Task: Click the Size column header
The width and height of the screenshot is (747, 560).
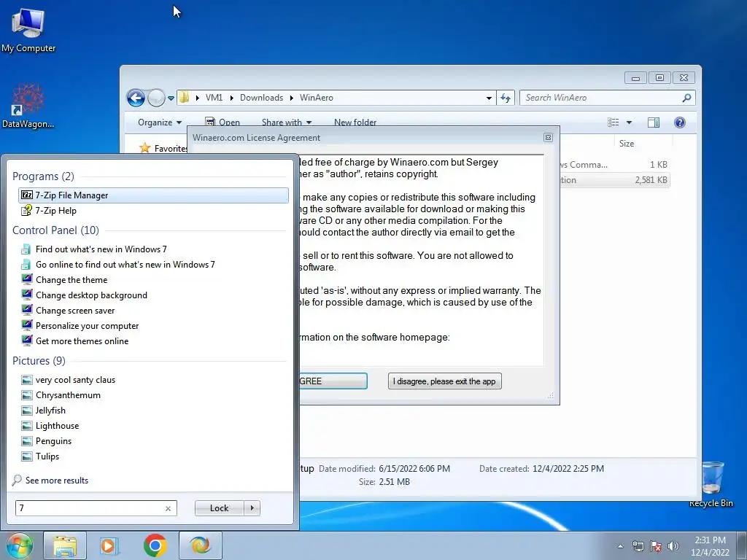Action: (x=627, y=144)
